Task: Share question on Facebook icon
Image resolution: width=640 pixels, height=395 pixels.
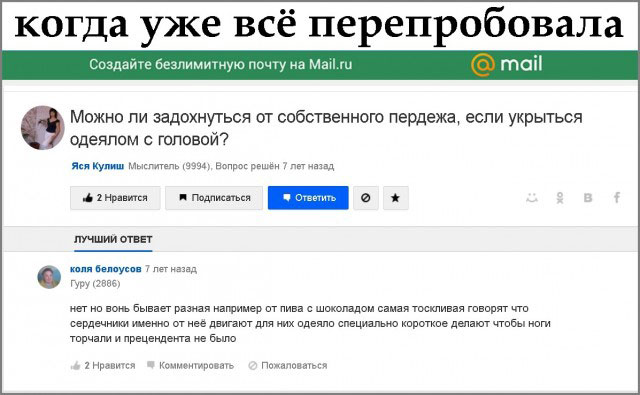Action: pos(617,198)
